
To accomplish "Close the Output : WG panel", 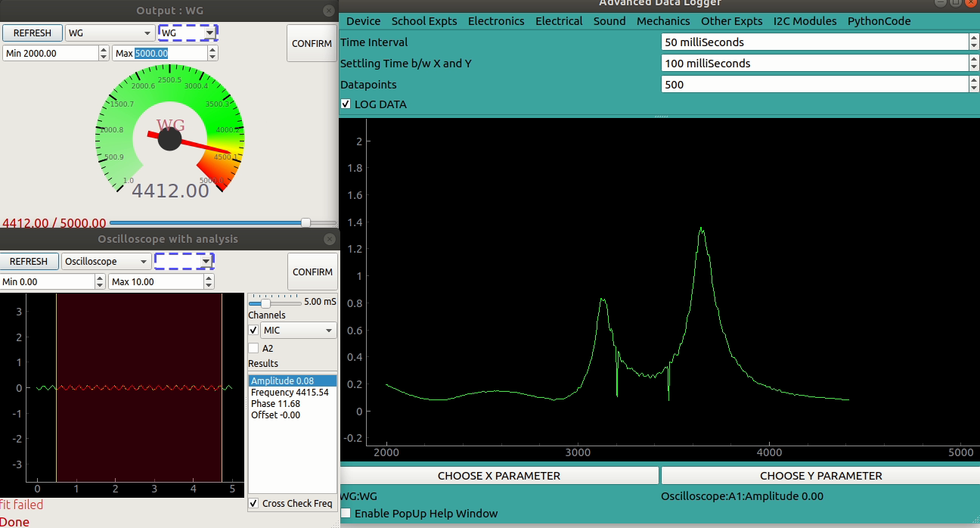I will point(328,11).
